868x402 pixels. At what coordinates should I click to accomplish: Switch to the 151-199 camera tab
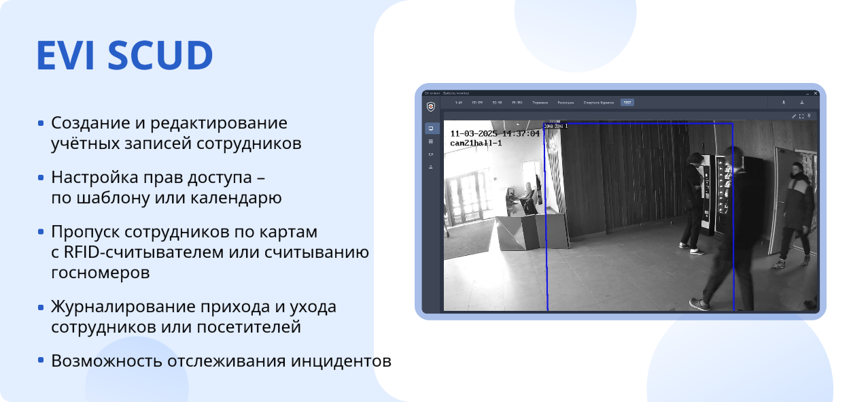point(477,103)
